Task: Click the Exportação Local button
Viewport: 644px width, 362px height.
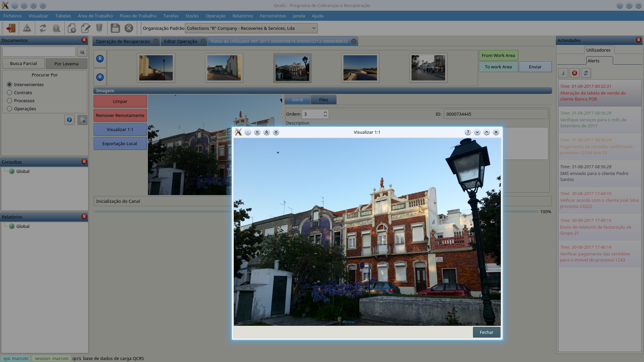Action: click(x=120, y=143)
